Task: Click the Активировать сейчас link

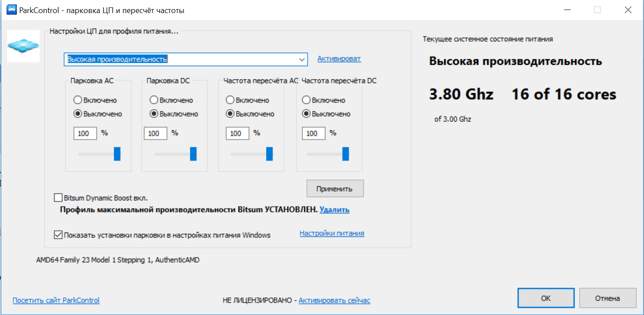Action: [x=335, y=300]
